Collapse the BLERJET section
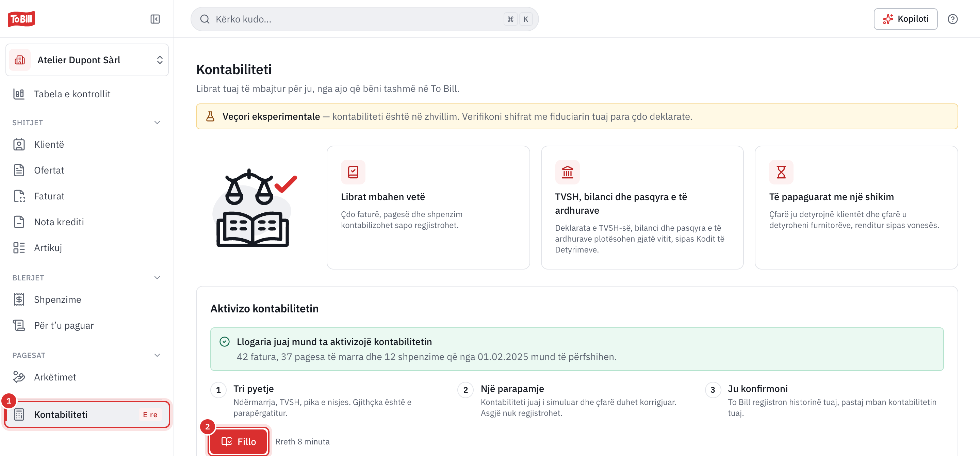The image size is (980, 456). pos(157,278)
